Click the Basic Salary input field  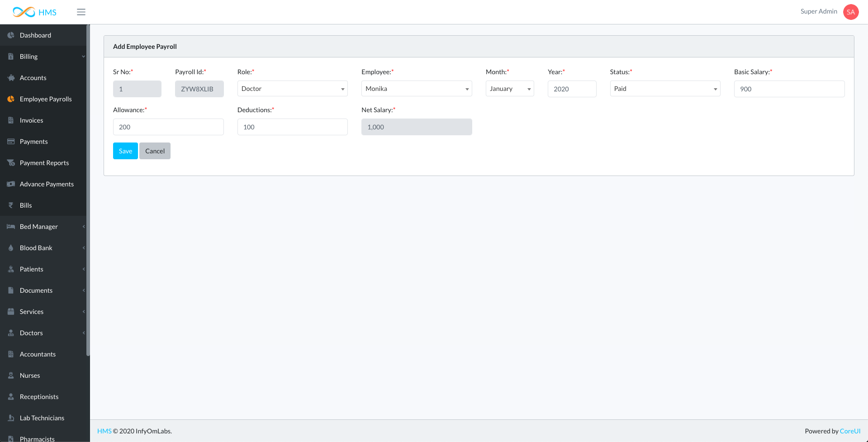coord(789,89)
